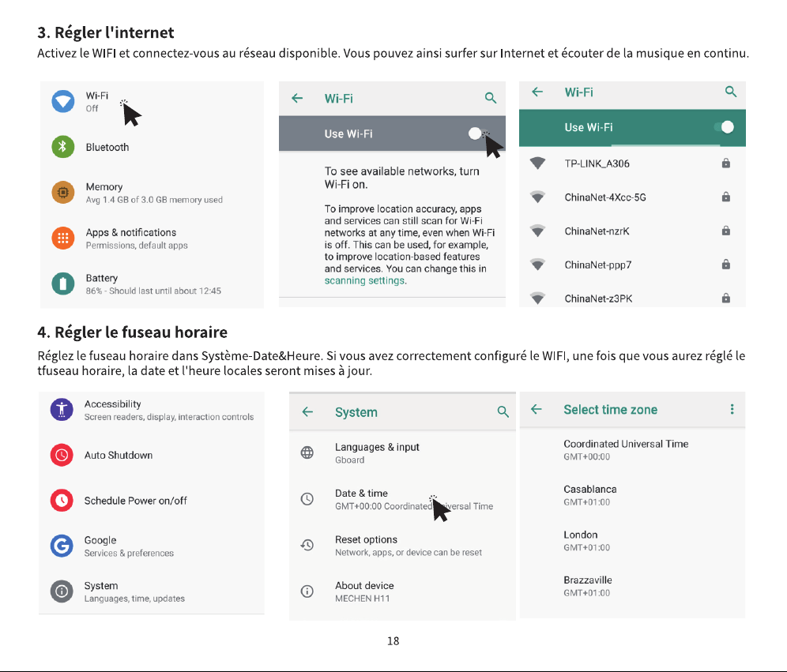
Task: Open three-dot overflow menu in time zone screen
Action: (x=732, y=409)
